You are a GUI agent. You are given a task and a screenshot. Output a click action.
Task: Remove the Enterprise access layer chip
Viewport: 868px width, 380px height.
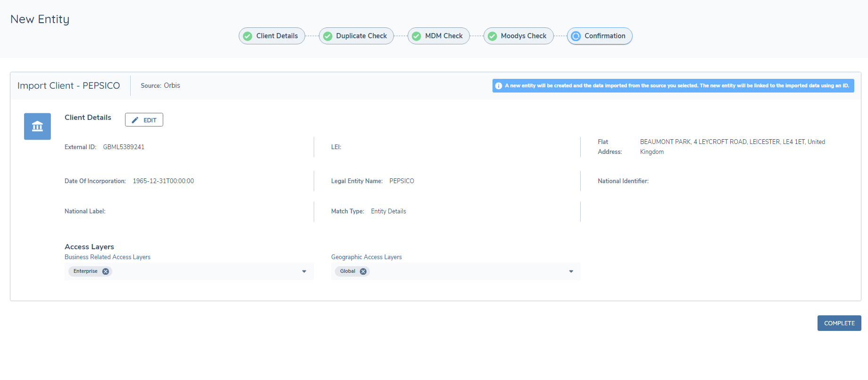tap(106, 271)
